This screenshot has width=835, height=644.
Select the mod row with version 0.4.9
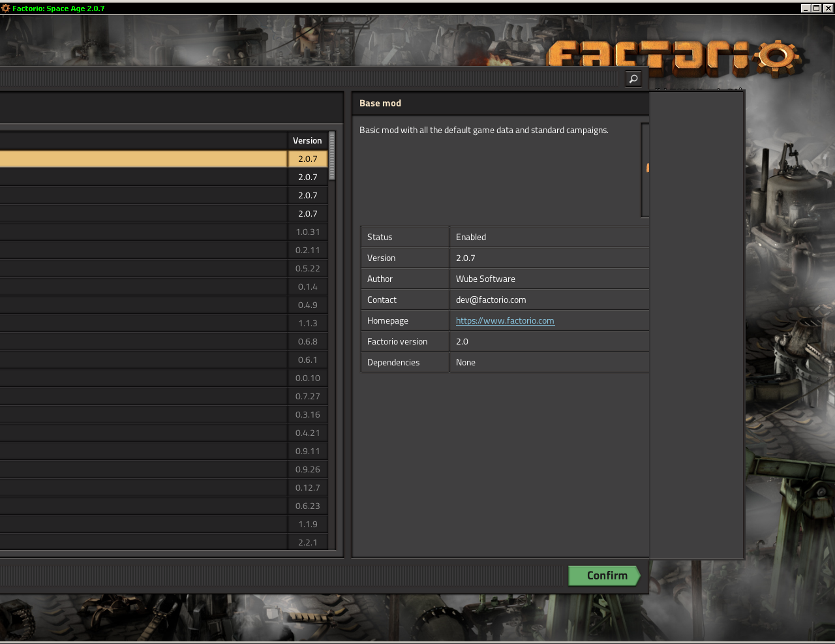[164, 305]
